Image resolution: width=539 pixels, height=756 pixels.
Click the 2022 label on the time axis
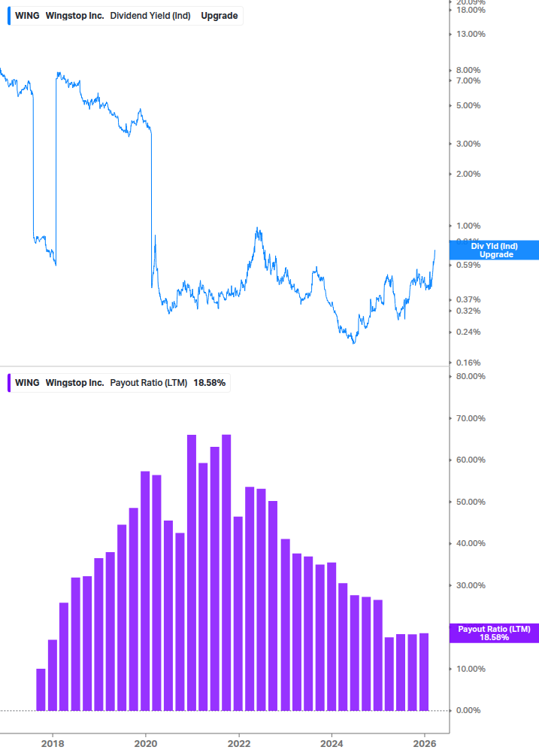[240, 744]
